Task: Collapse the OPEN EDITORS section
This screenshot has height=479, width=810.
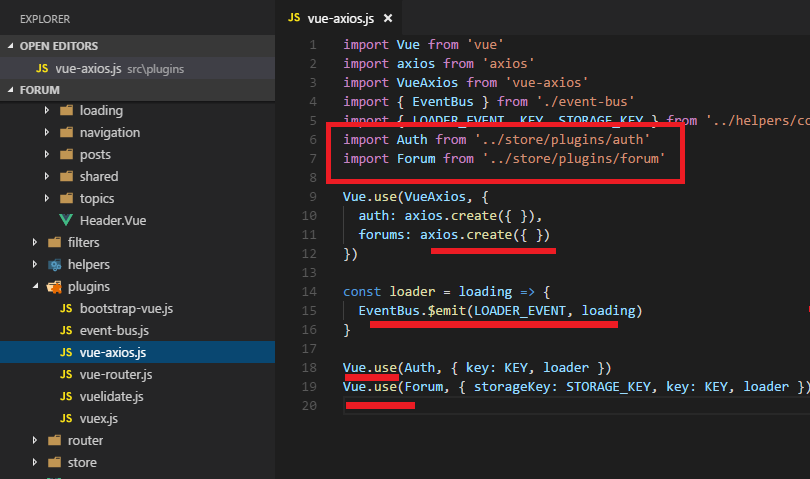Action: coord(10,46)
